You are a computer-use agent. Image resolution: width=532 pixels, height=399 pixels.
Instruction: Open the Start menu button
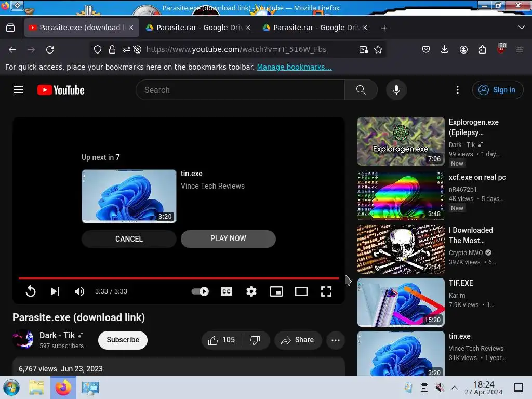(11, 388)
